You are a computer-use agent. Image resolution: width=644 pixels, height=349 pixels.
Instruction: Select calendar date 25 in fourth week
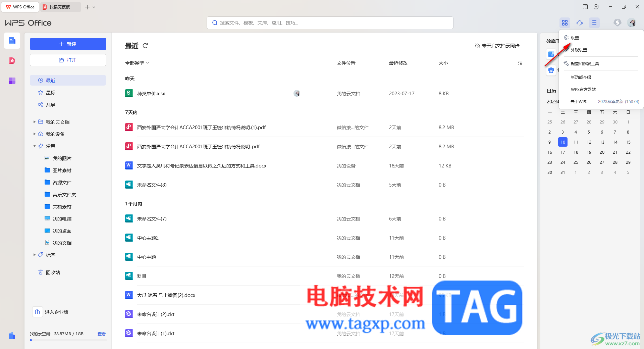click(x=576, y=162)
